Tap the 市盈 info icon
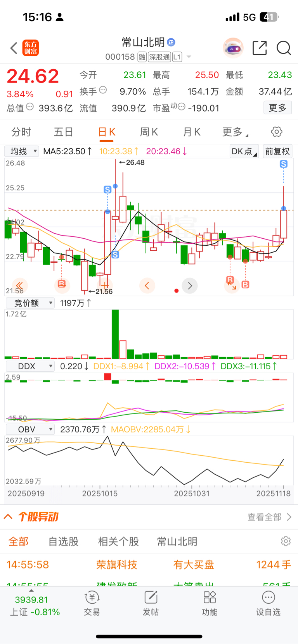 pyautogui.click(x=182, y=107)
